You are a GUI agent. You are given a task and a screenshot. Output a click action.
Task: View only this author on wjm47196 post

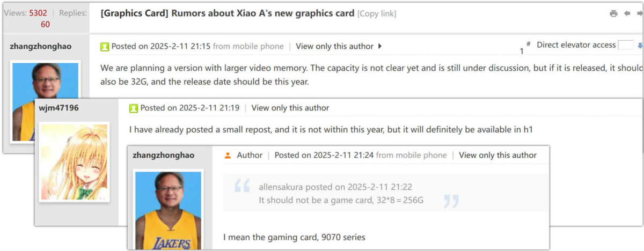click(x=290, y=108)
